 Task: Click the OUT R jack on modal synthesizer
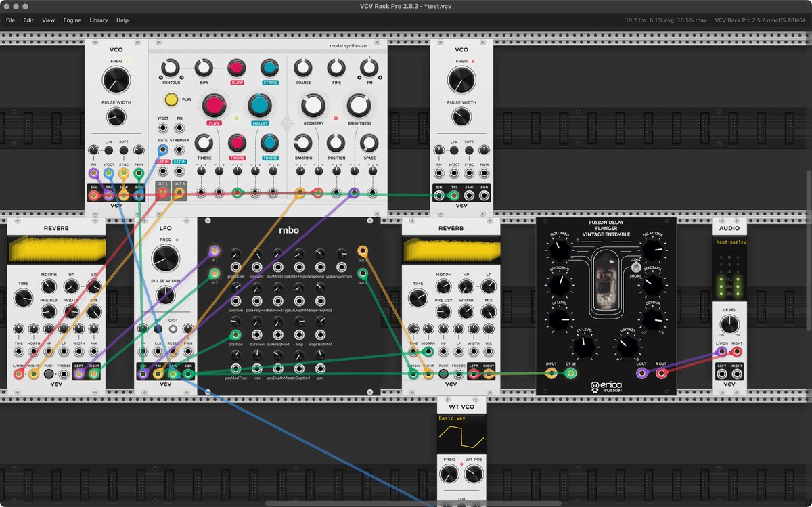click(x=180, y=194)
